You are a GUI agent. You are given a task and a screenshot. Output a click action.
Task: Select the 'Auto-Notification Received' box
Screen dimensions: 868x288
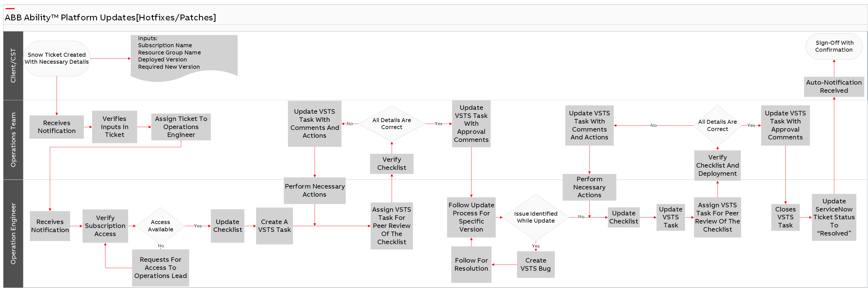coord(834,87)
